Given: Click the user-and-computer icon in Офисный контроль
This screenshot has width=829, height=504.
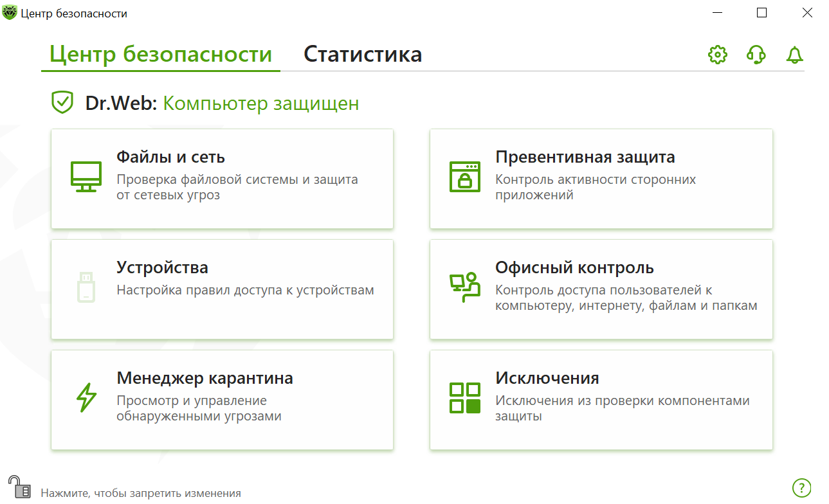Looking at the screenshot, I should click(x=465, y=287).
